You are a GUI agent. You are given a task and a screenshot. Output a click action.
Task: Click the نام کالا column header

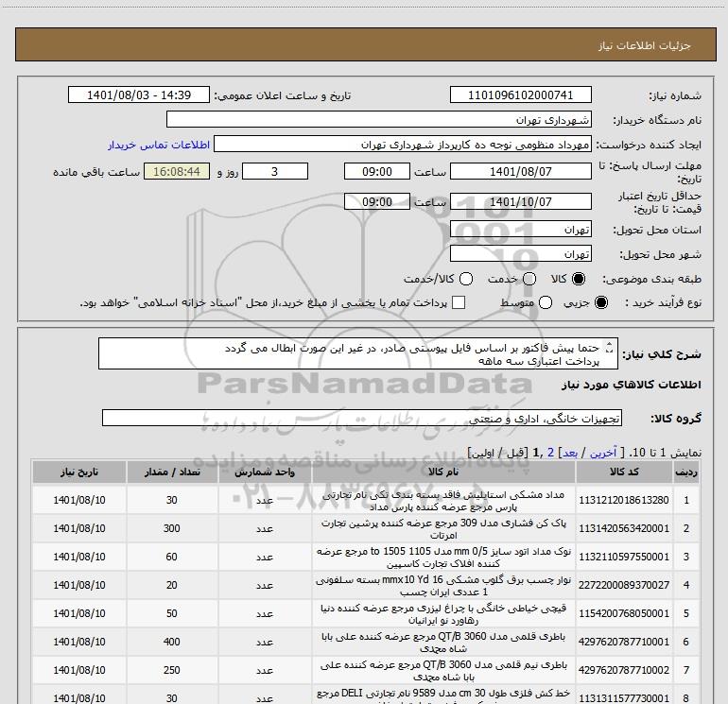tap(443, 472)
